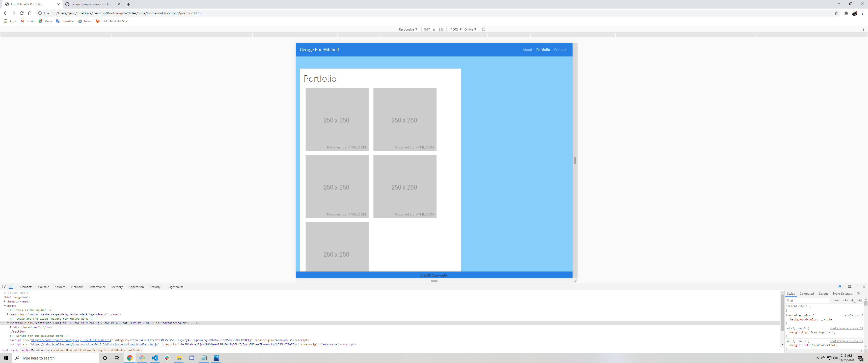Open the style.css:5 source link

pos(854,315)
